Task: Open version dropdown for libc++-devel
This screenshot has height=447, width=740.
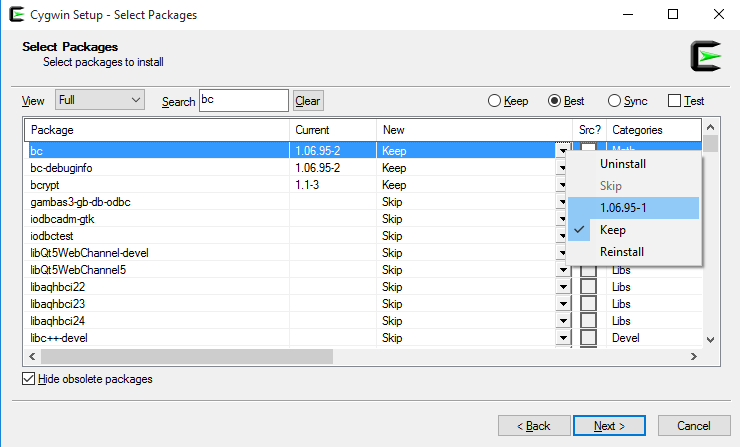Action: pyautogui.click(x=563, y=338)
